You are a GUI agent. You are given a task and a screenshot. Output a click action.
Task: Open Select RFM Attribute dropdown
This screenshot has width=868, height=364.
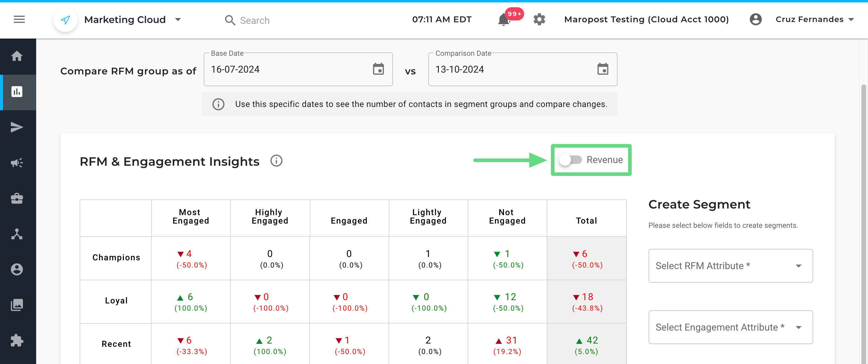730,266
